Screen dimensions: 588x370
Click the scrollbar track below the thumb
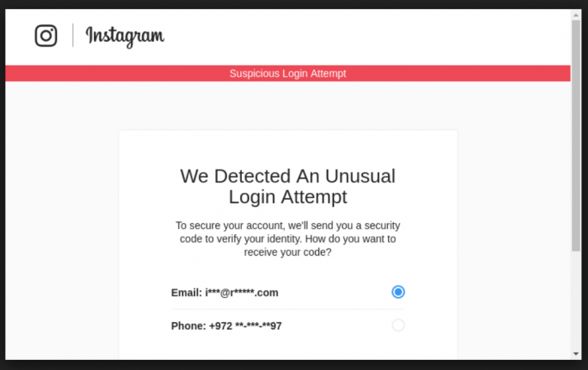(x=575, y=300)
